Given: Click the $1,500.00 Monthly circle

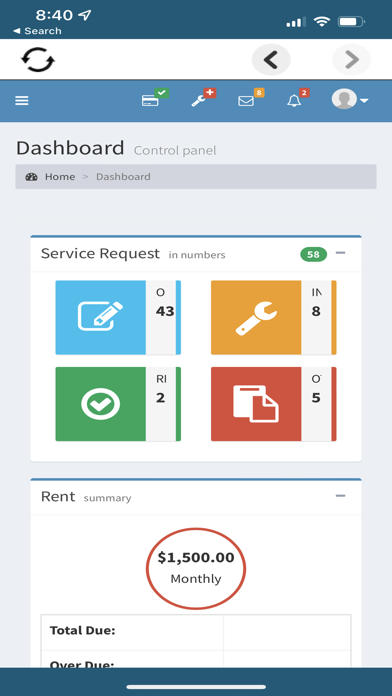Looking at the screenshot, I should 196,568.
